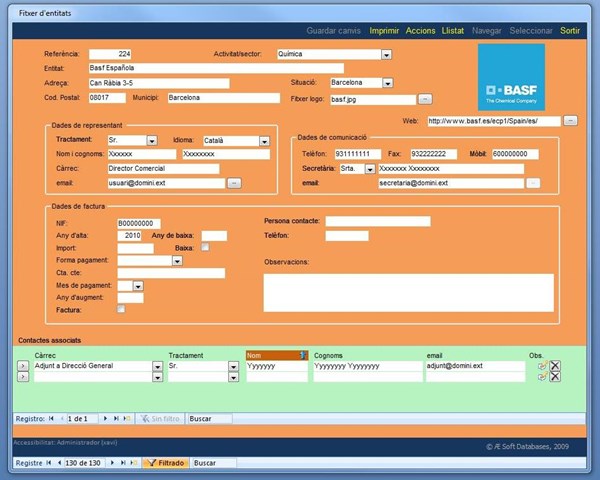Image resolution: width=600 pixels, height=480 pixels.
Task: Open the Forma pagament dropdown
Action: pyautogui.click(x=177, y=260)
